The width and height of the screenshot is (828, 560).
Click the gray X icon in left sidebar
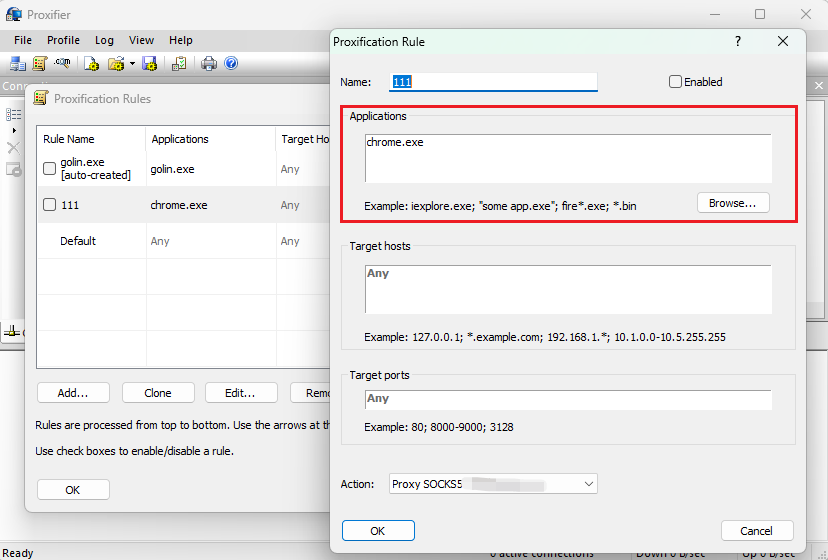(13, 148)
